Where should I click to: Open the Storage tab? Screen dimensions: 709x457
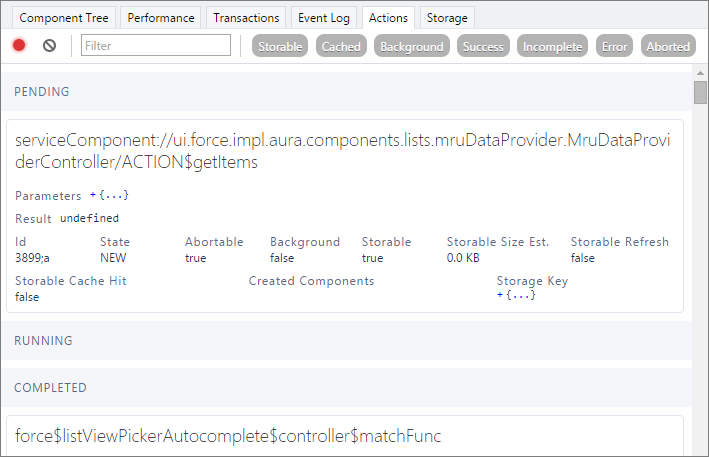click(x=447, y=18)
